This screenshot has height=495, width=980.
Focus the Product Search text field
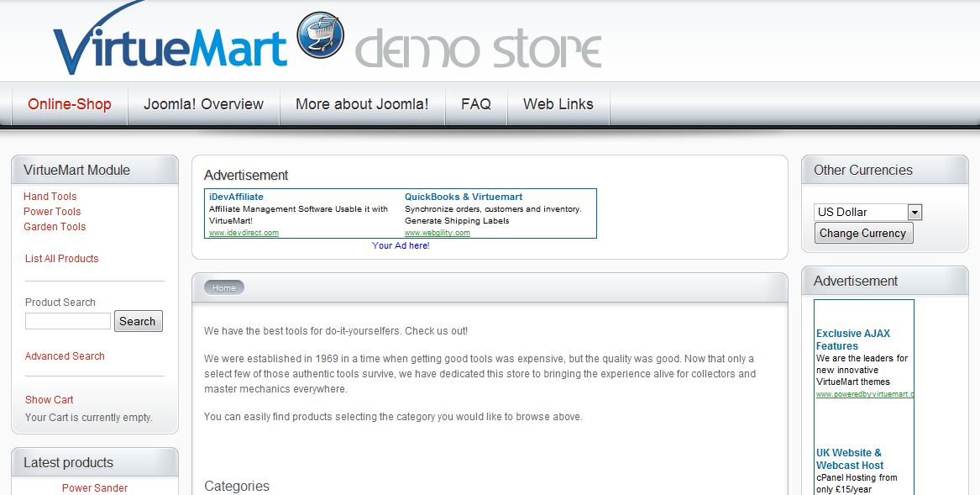click(x=68, y=321)
